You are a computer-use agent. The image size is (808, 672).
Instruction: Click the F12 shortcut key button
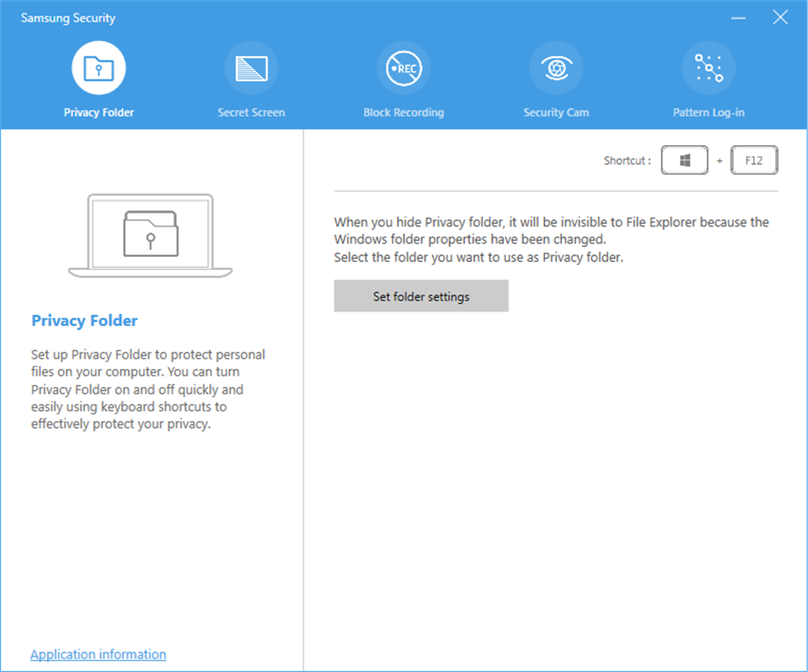click(x=754, y=160)
